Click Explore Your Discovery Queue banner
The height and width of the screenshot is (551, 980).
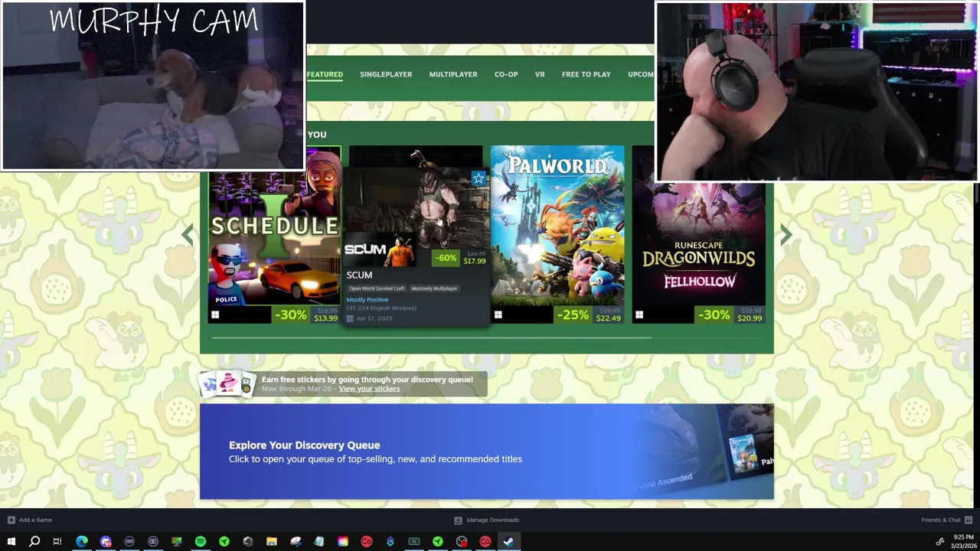click(x=487, y=452)
